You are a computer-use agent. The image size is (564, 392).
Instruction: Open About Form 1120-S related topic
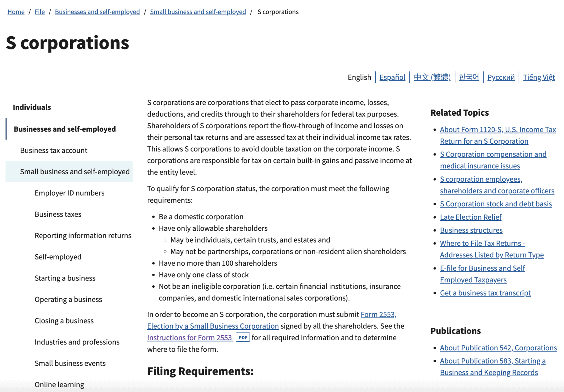[x=498, y=135]
